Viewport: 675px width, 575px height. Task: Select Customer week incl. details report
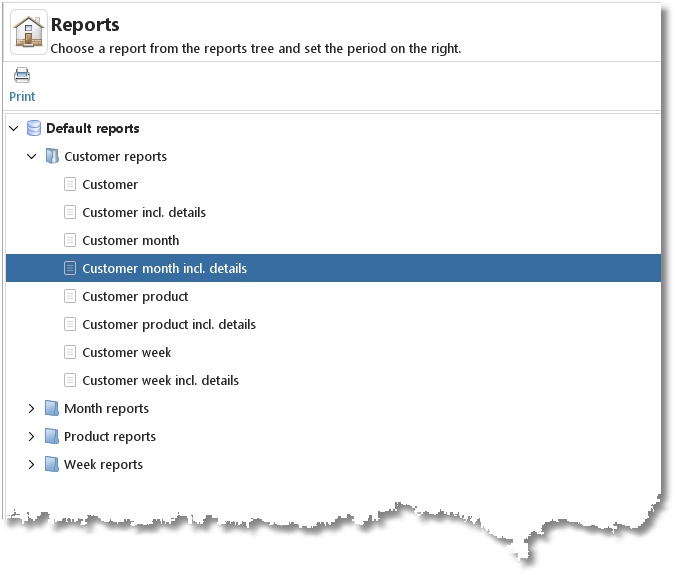(x=160, y=380)
